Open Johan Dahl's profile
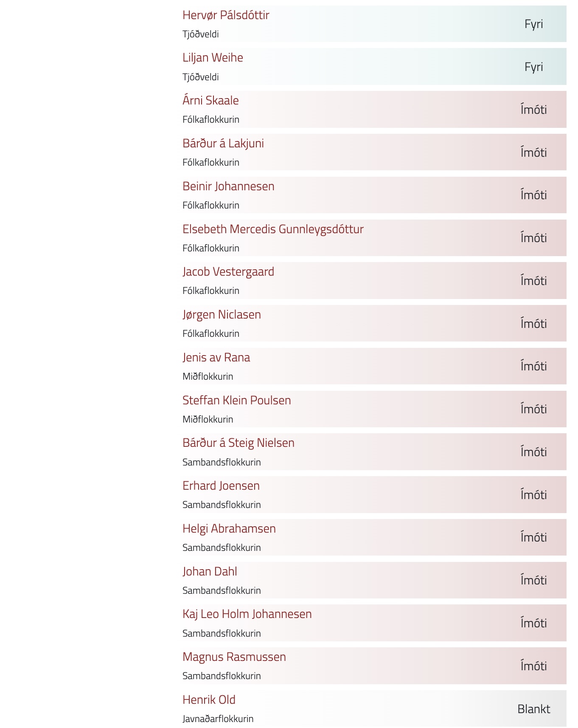 pyautogui.click(x=210, y=572)
